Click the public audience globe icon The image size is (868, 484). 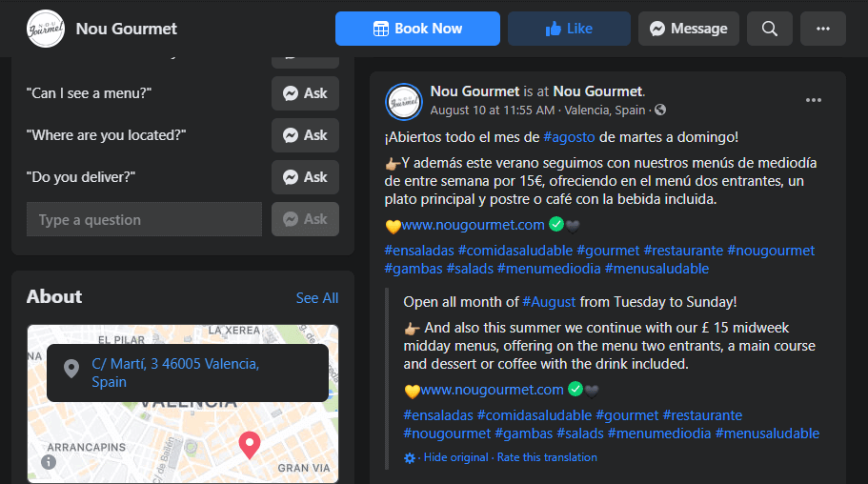660,111
